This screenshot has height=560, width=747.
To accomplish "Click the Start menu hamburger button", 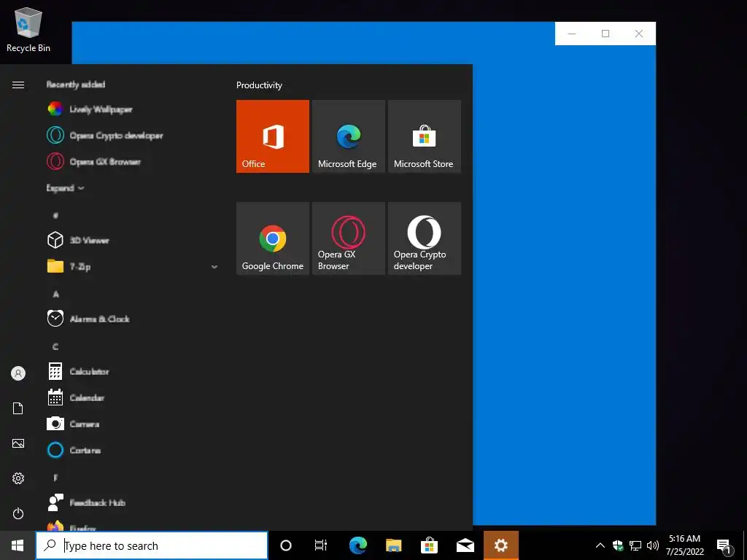I will pos(18,85).
